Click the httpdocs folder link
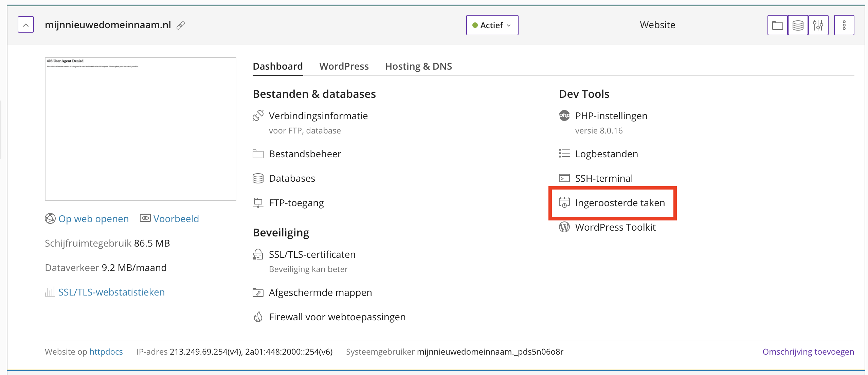Viewport: 868px width, 375px height. (x=106, y=352)
